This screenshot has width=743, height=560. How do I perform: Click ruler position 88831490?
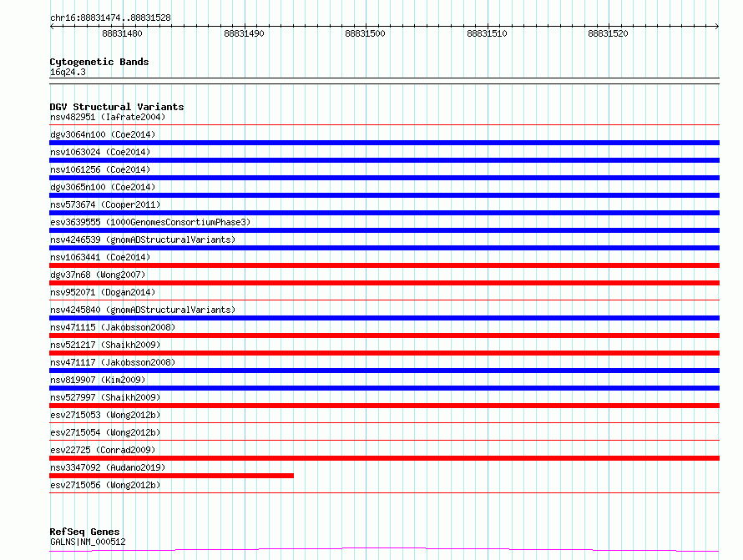244,33
